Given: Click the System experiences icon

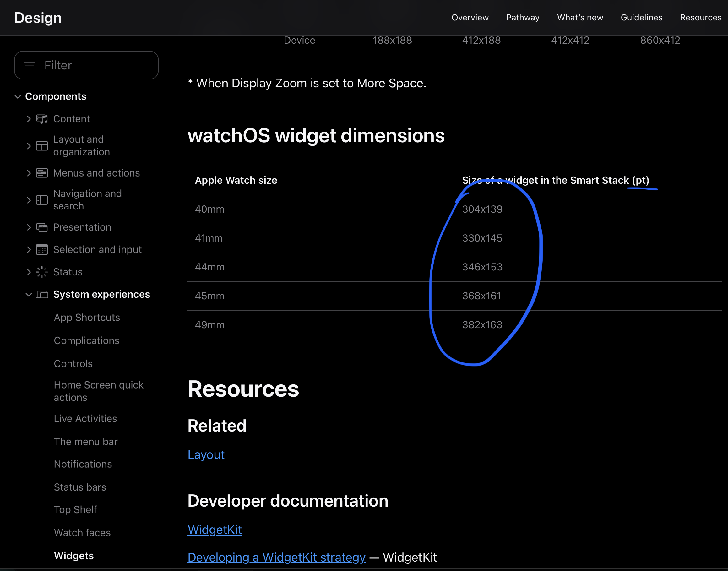Looking at the screenshot, I should coord(42,295).
